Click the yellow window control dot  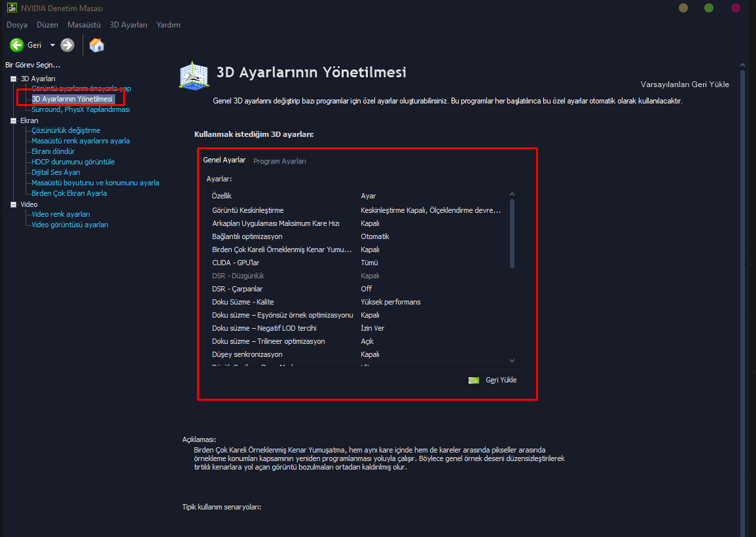pyautogui.click(x=683, y=8)
